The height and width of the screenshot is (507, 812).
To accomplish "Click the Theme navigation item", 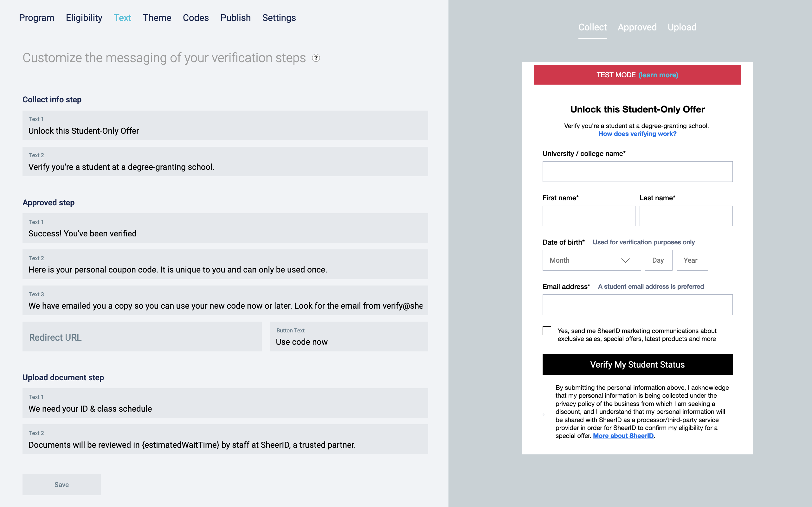I will [157, 17].
